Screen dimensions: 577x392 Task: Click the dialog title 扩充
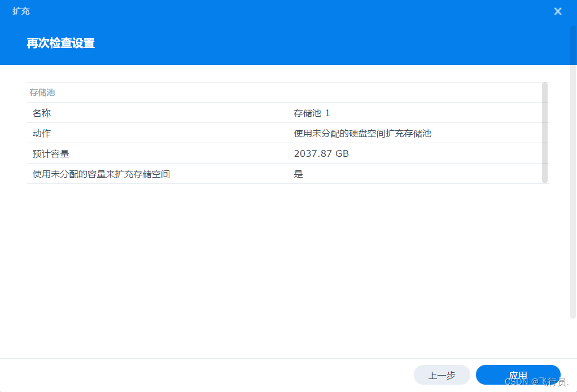[x=20, y=11]
